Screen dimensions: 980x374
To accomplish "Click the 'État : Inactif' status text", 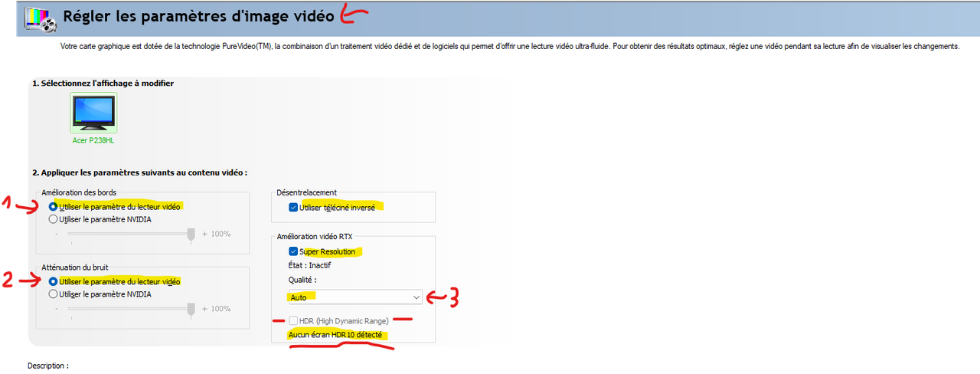I will click(x=309, y=265).
